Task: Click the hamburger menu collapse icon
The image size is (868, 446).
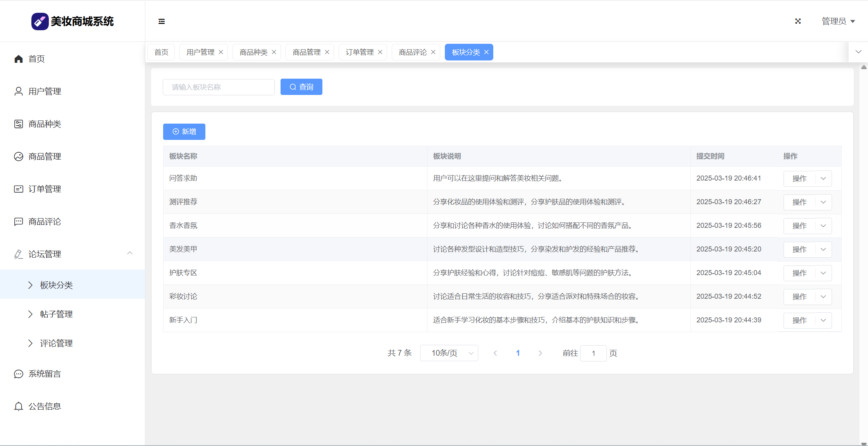Action: (x=162, y=21)
